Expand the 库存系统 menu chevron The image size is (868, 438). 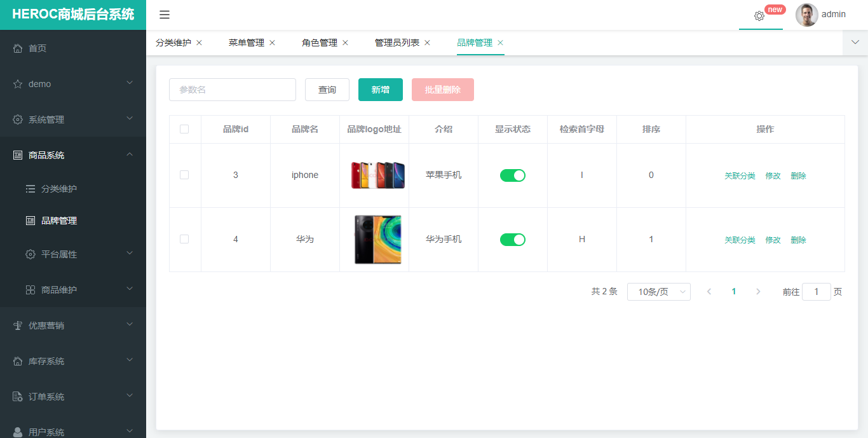[130, 360]
